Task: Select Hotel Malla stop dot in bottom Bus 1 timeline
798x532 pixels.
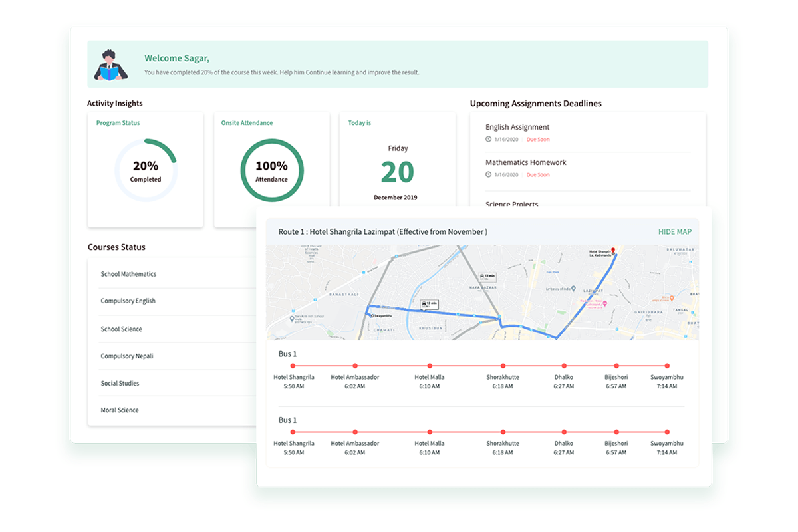Action: [x=430, y=432]
